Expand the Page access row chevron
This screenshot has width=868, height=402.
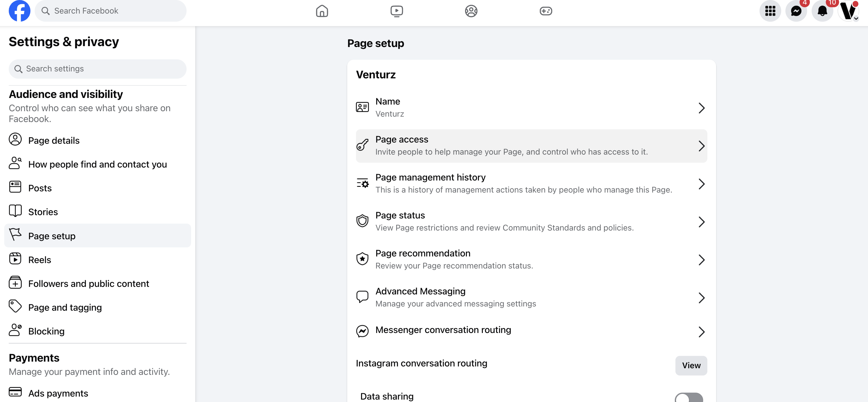(702, 146)
